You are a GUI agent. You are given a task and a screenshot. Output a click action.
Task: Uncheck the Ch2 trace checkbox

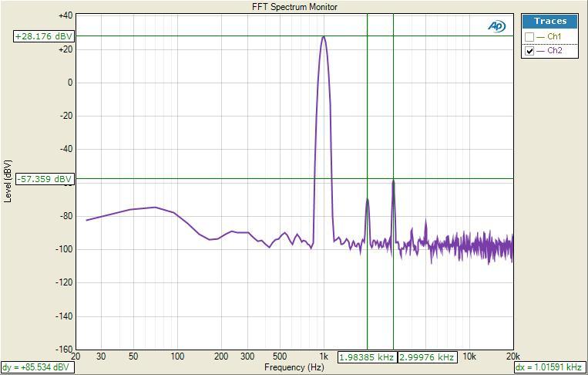pyautogui.click(x=529, y=51)
